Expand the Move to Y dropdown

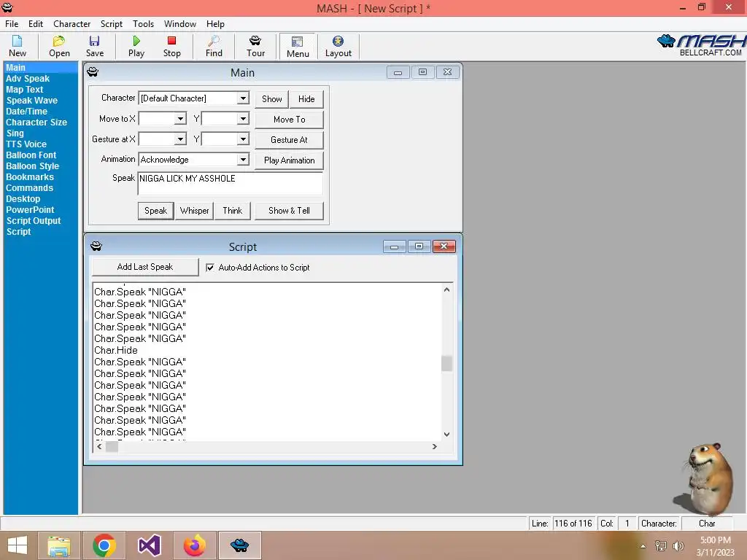tap(243, 119)
